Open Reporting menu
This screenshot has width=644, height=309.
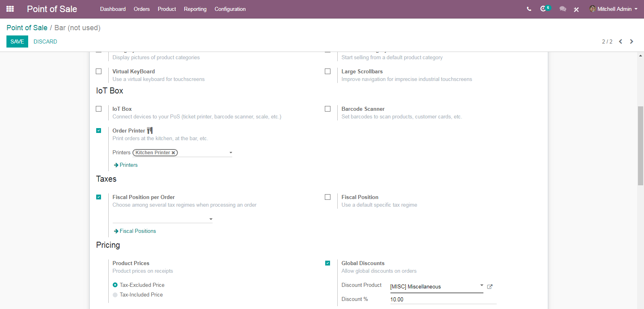click(195, 9)
